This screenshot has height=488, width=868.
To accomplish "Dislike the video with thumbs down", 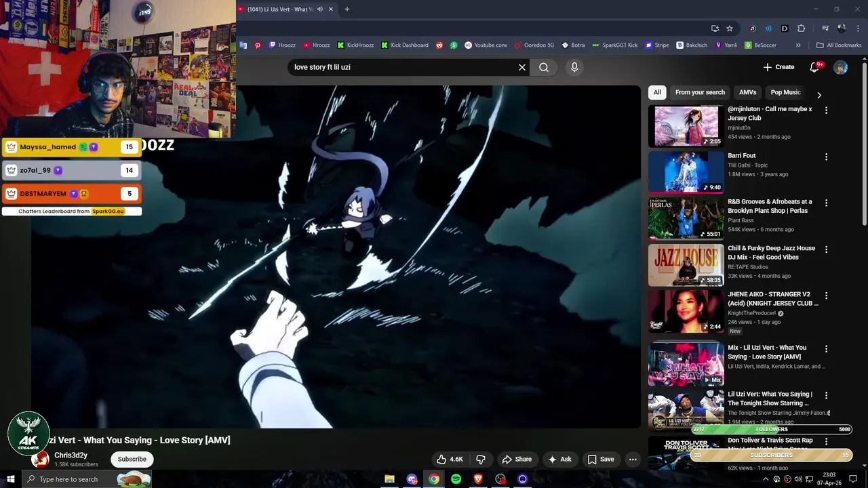I will pos(481,460).
